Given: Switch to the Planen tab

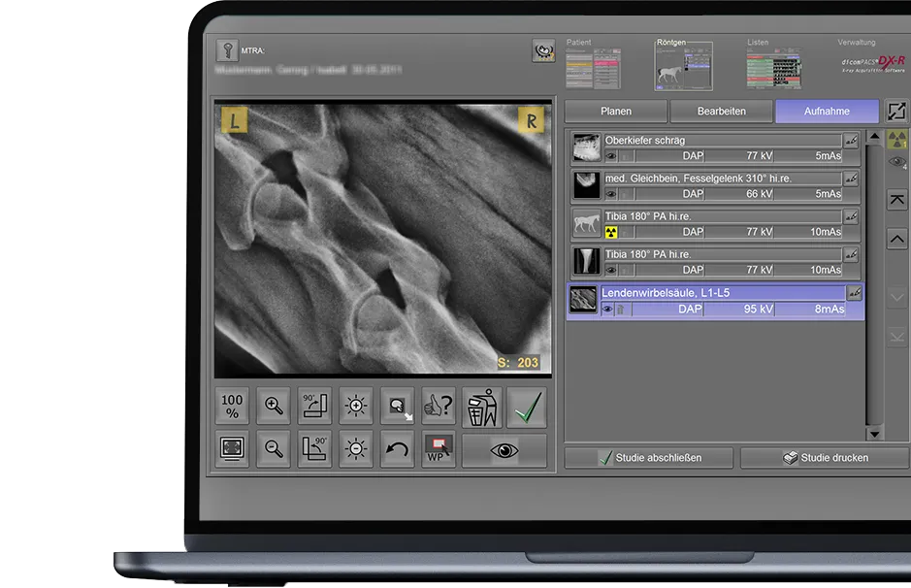Looking at the screenshot, I should pyautogui.click(x=616, y=112).
